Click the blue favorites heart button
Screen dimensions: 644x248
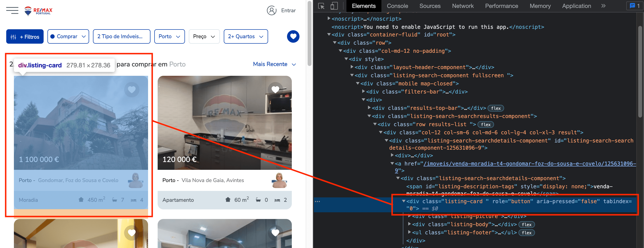pos(293,36)
